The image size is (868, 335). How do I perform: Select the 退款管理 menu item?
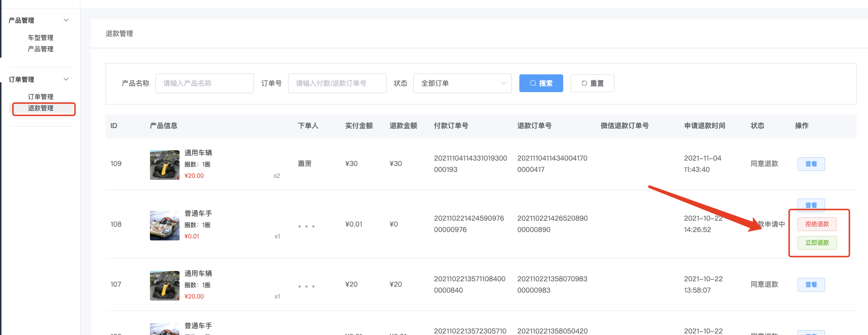tap(40, 108)
